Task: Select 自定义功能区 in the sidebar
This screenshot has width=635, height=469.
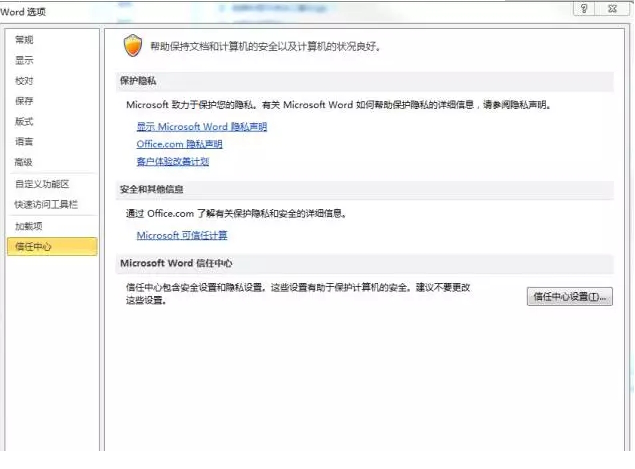Action: (x=42, y=184)
